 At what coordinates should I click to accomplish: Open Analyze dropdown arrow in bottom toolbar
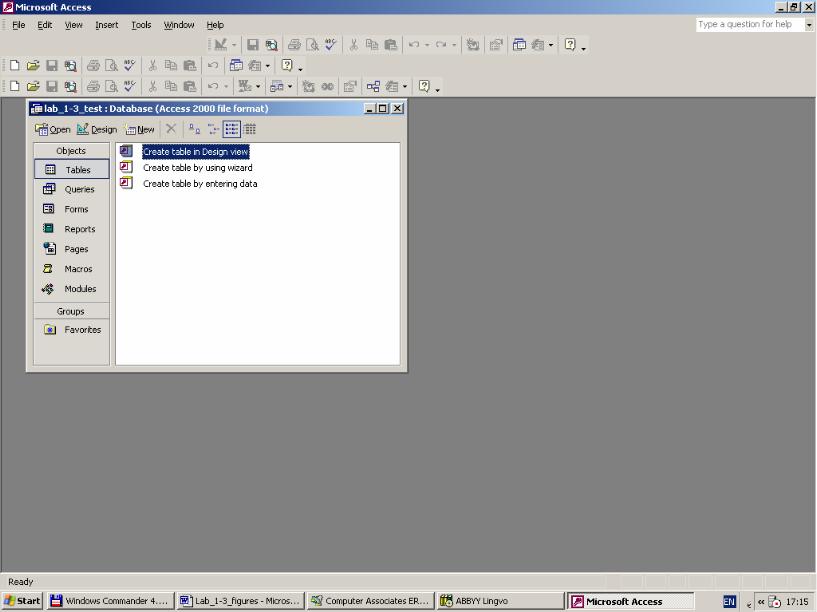[x=290, y=86]
